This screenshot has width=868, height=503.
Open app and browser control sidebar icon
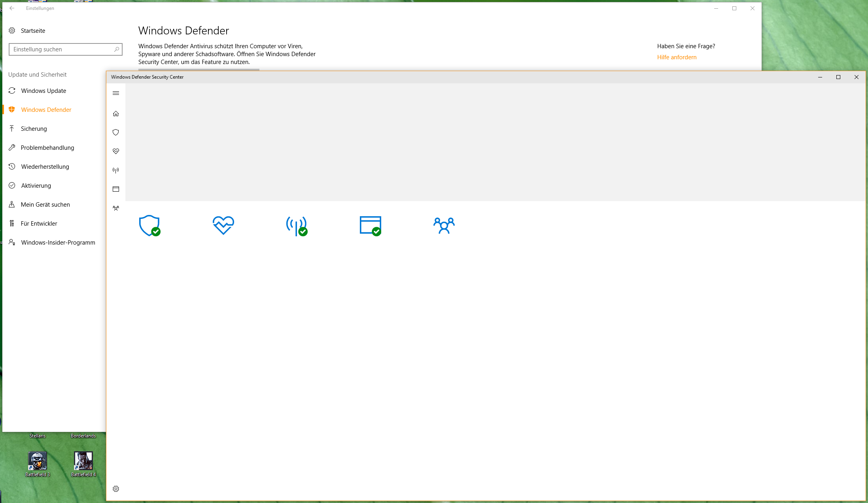point(116,189)
